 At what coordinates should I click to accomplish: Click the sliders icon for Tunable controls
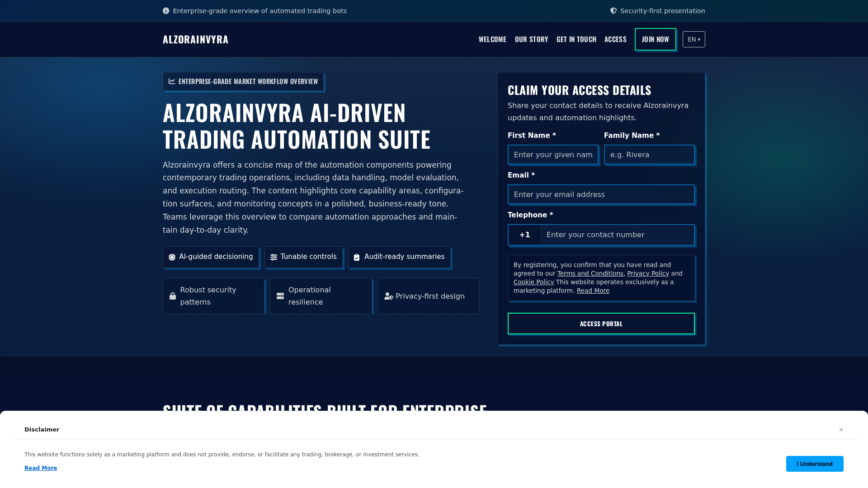(274, 257)
